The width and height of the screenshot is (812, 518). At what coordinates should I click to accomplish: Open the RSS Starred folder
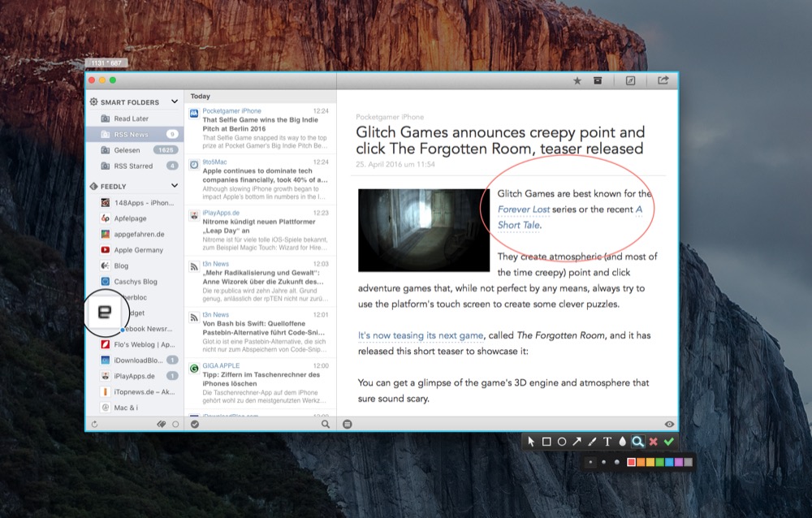(x=135, y=166)
